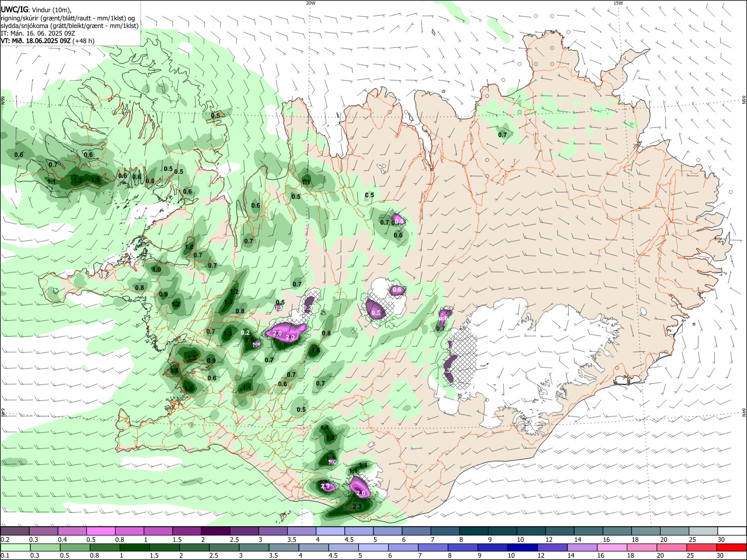The height and width of the screenshot is (560, 747).
Task: Select the light purple swatch labeled 14
Action: (x=581, y=547)
